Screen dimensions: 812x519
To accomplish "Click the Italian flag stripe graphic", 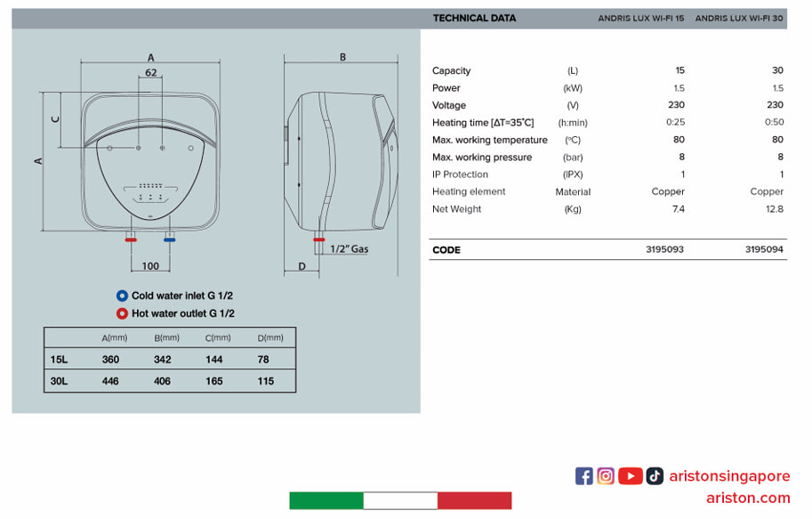I will (x=400, y=501).
